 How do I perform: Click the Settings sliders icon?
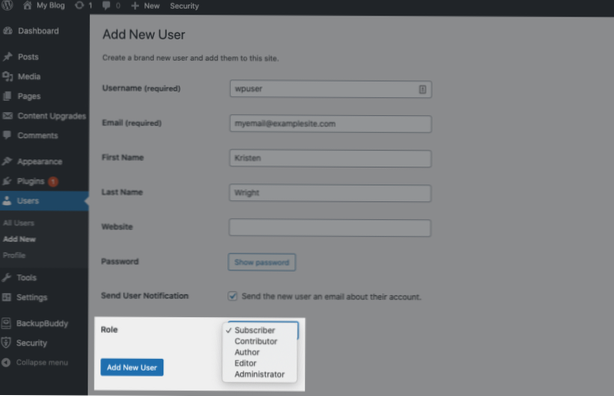pyautogui.click(x=6, y=297)
